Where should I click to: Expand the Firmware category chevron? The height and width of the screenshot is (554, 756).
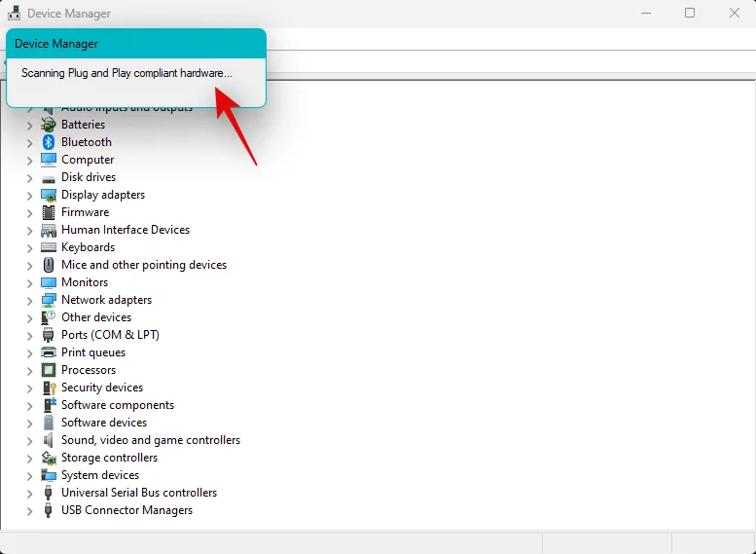[29, 213]
